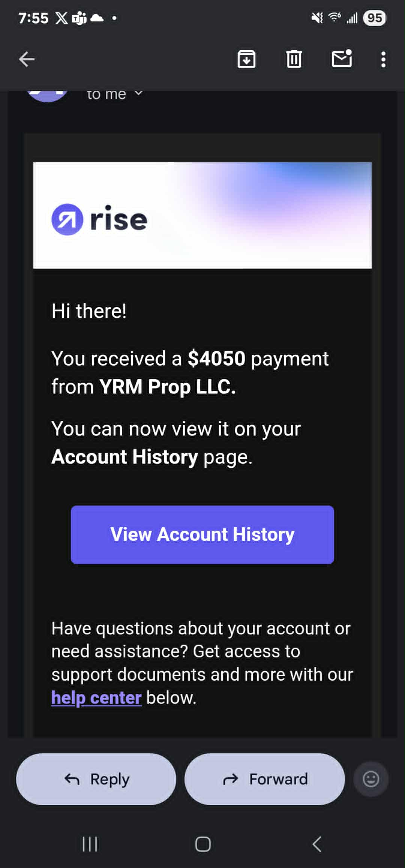Image resolution: width=405 pixels, height=868 pixels.
Task: Delete the email with trash icon
Action: [x=294, y=59]
